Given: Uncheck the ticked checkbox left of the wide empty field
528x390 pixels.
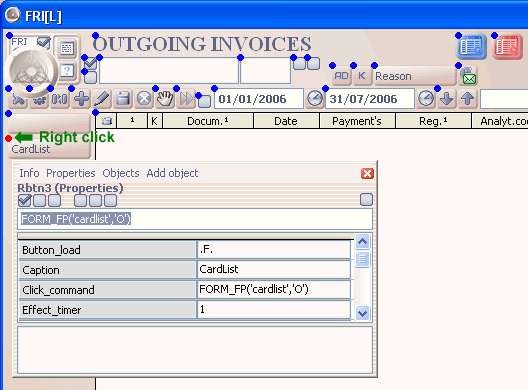Looking at the screenshot, I should click(x=90, y=64).
